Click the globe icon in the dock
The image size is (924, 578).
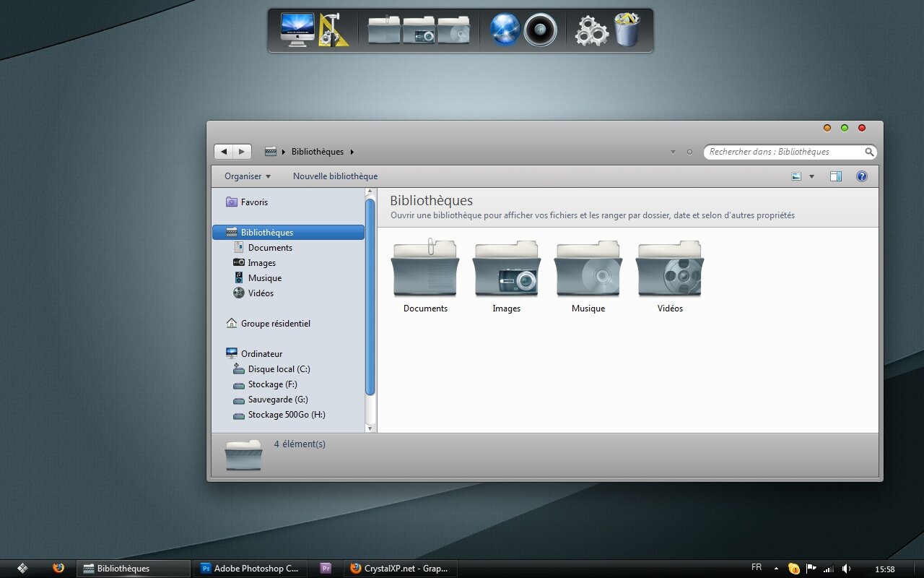click(x=505, y=30)
